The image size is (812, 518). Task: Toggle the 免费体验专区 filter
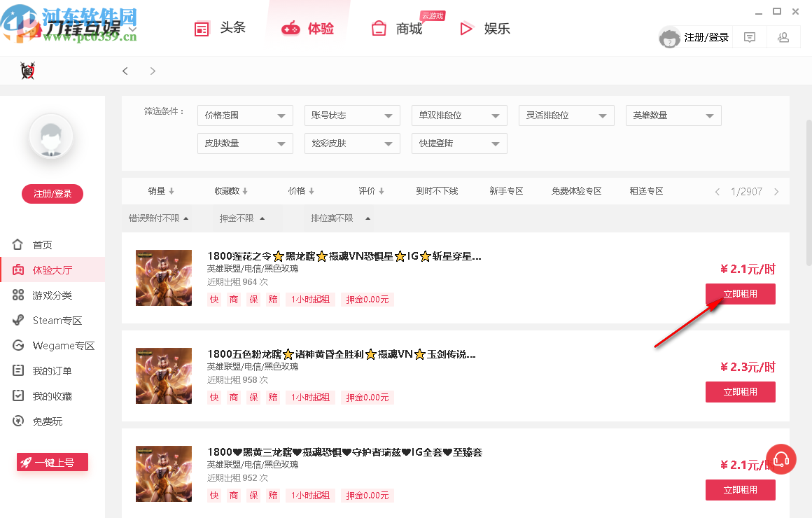(577, 190)
